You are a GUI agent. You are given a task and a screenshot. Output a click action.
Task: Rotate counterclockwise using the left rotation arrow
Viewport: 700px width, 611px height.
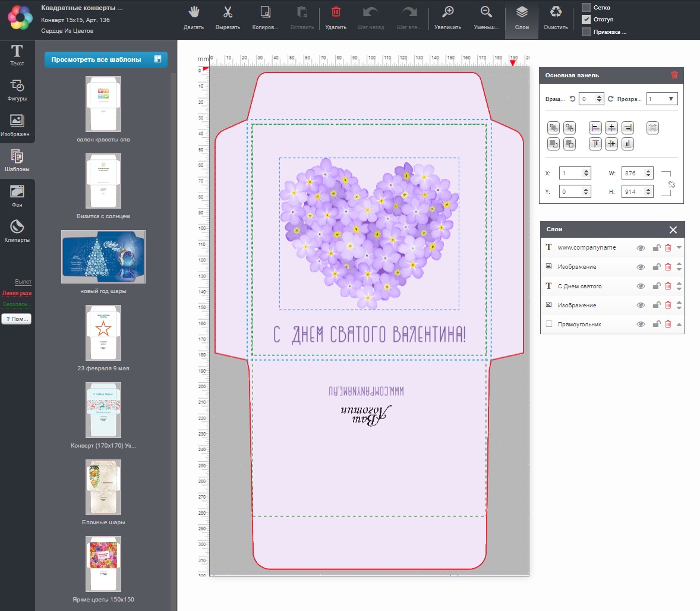(572, 99)
